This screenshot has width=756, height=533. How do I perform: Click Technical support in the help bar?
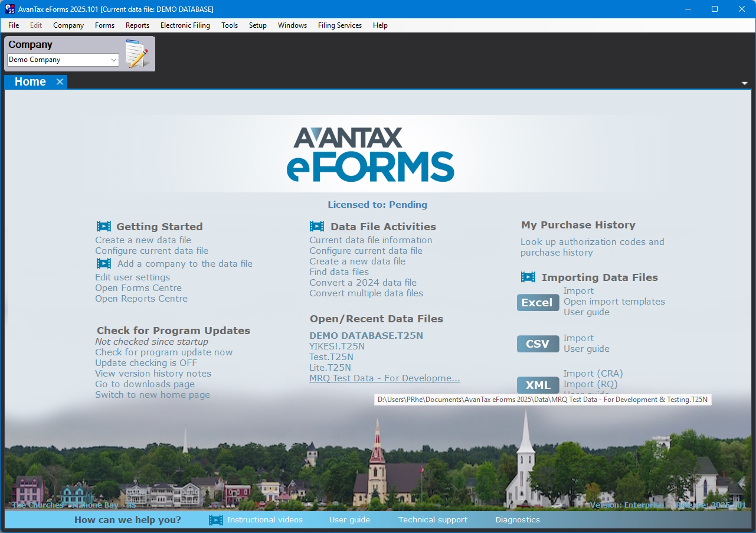(433, 520)
